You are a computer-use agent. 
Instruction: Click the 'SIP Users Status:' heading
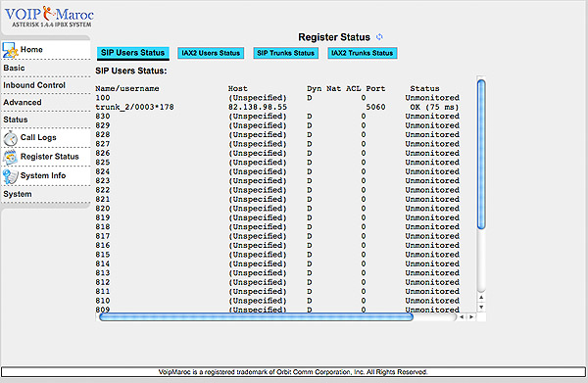pyautogui.click(x=131, y=71)
